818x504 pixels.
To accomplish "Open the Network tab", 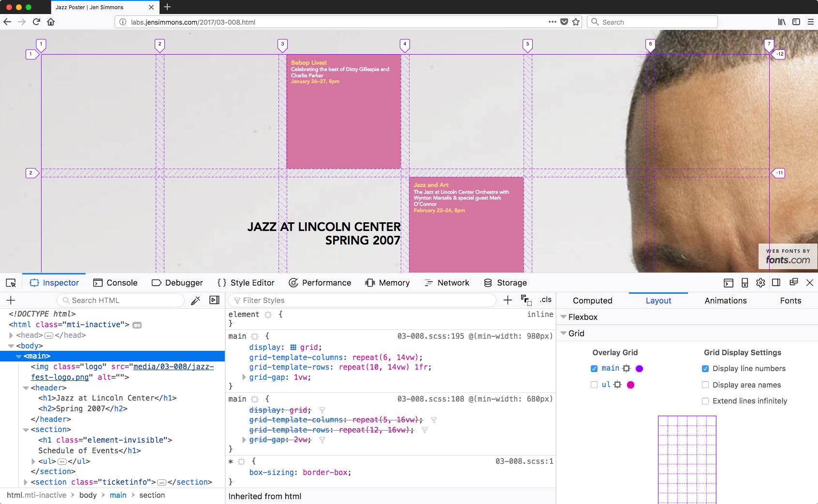I will click(x=447, y=283).
